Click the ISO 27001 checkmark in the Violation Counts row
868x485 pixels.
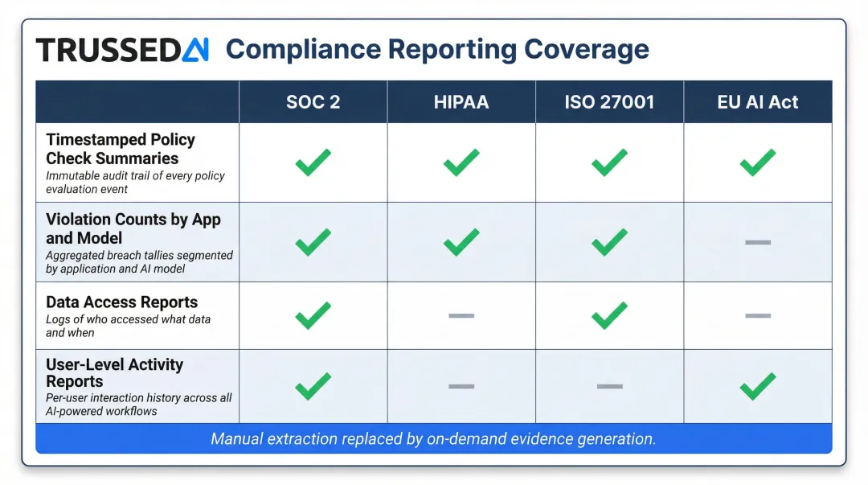click(x=608, y=241)
